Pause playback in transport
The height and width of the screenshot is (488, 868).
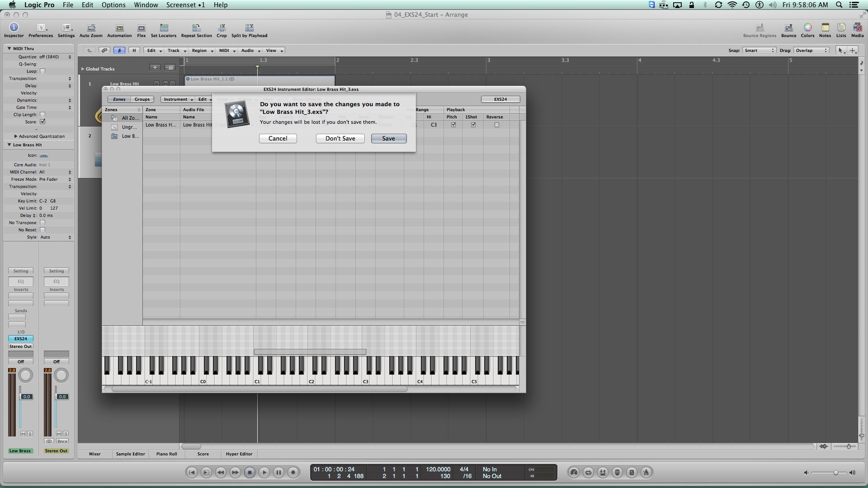pyautogui.click(x=278, y=473)
